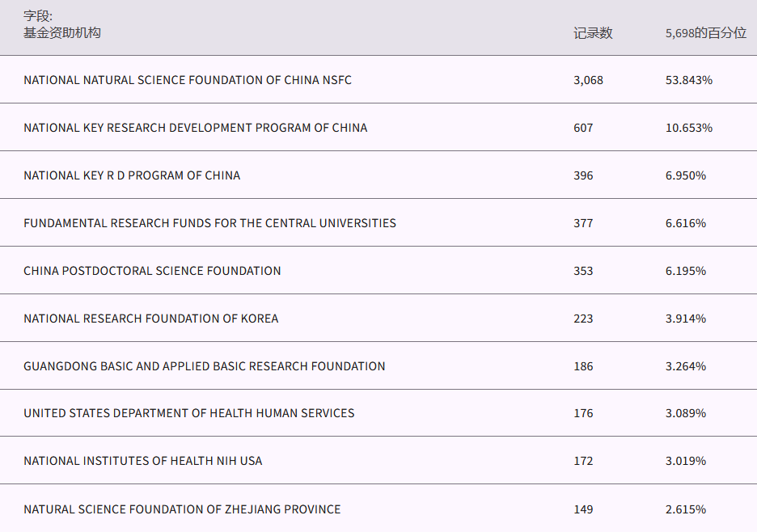Select National Research Foundation of Korea

pos(150,319)
